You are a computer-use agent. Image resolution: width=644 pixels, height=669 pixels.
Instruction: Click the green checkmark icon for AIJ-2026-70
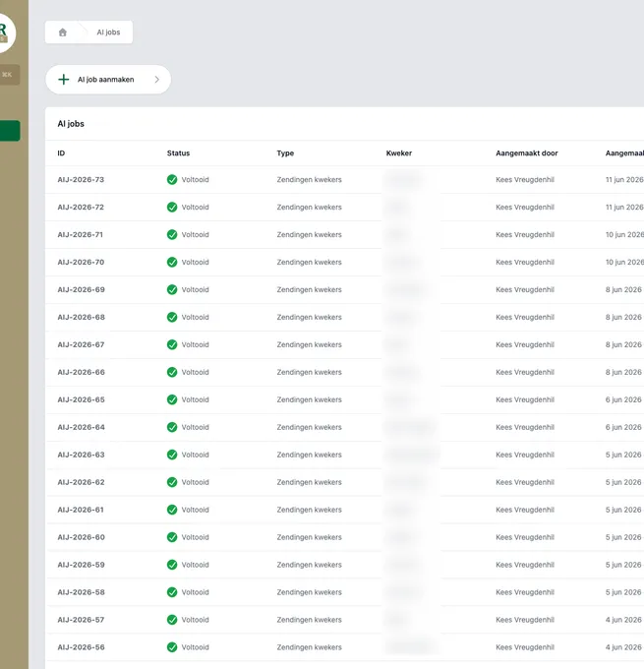pyautogui.click(x=172, y=263)
